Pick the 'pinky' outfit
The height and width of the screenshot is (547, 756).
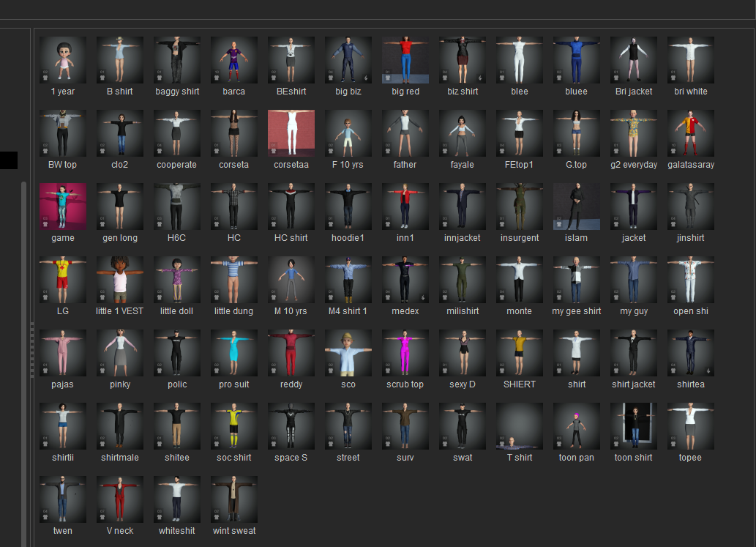119,353
